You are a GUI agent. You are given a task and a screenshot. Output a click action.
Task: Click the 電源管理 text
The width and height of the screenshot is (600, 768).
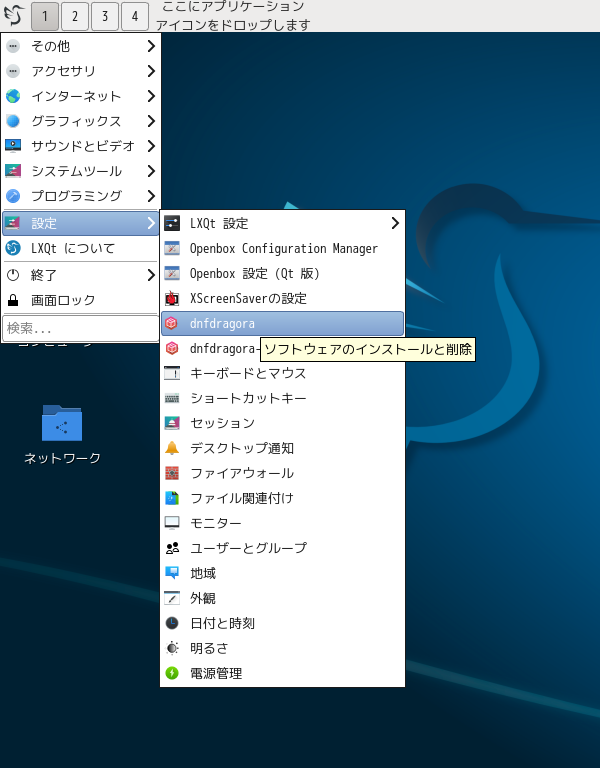[x=216, y=673]
